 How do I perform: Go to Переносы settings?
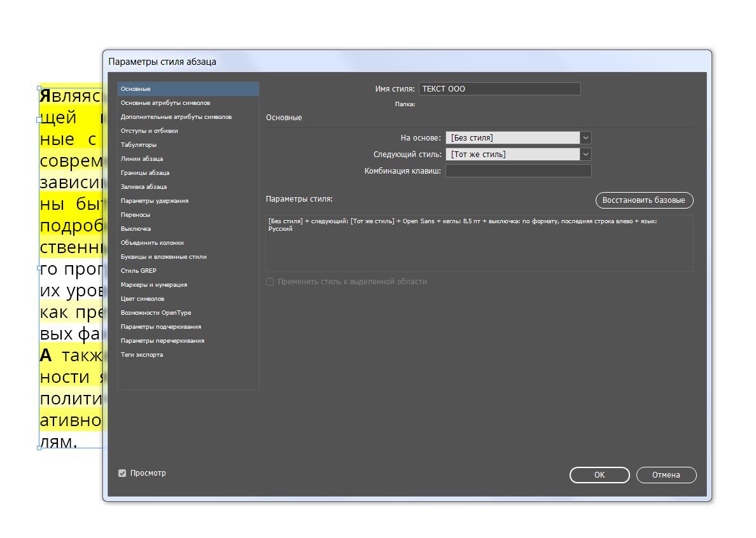188,214
